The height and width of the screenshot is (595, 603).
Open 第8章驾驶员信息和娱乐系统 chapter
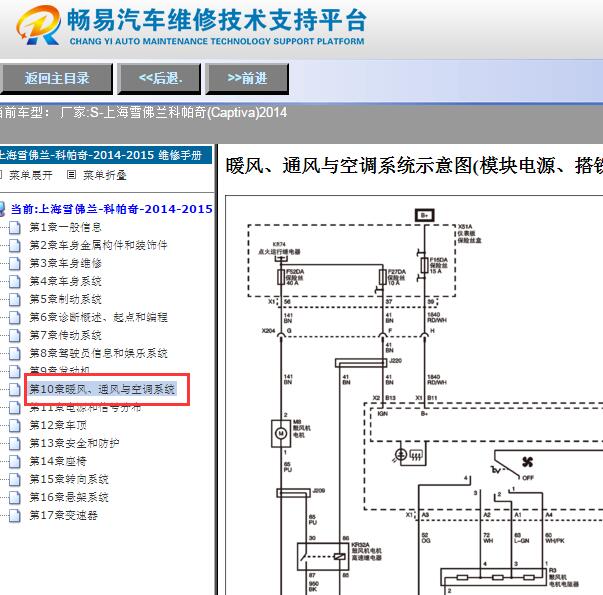pyautogui.click(x=98, y=353)
